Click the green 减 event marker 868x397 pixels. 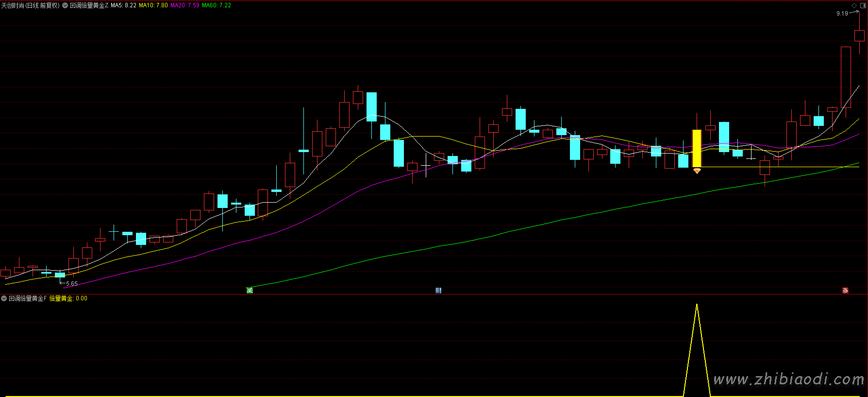(x=250, y=291)
